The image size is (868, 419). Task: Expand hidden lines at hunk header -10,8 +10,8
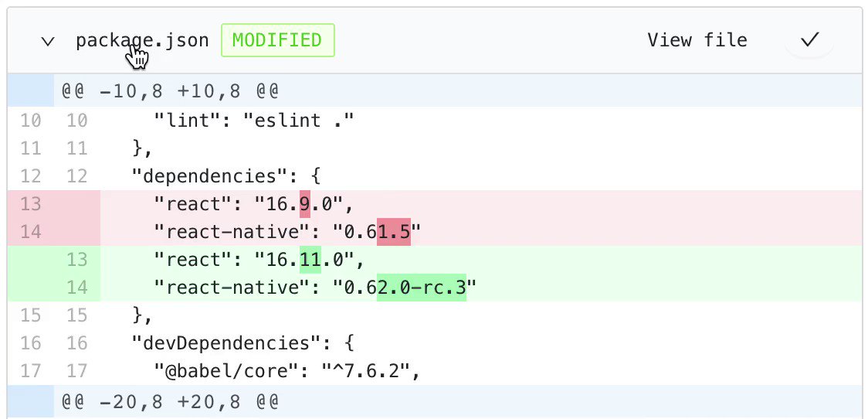pos(31,90)
